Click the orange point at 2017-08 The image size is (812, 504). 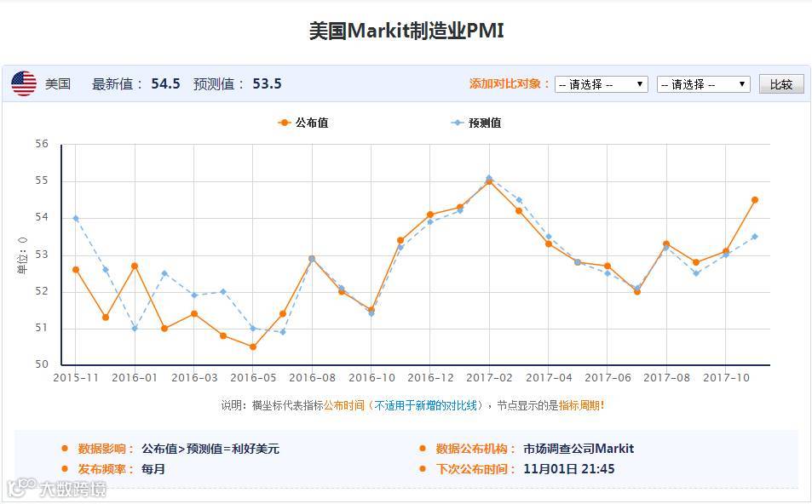pyautogui.click(x=666, y=243)
